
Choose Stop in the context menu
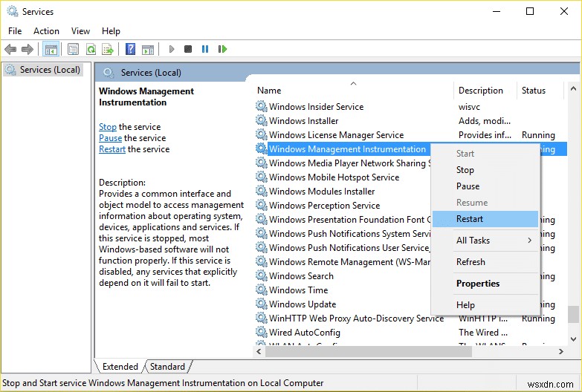tap(485, 170)
